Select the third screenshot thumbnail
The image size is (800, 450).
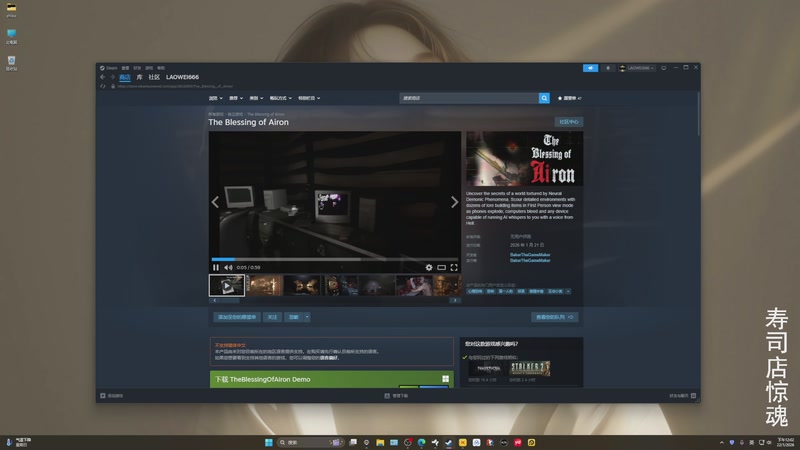tap(302, 285)
